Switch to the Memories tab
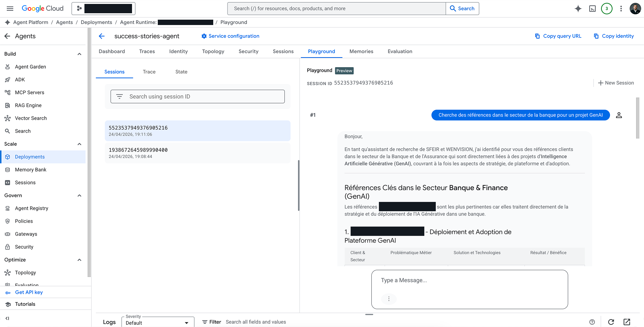This screenshot has width=644, height=327. (361, 51)
